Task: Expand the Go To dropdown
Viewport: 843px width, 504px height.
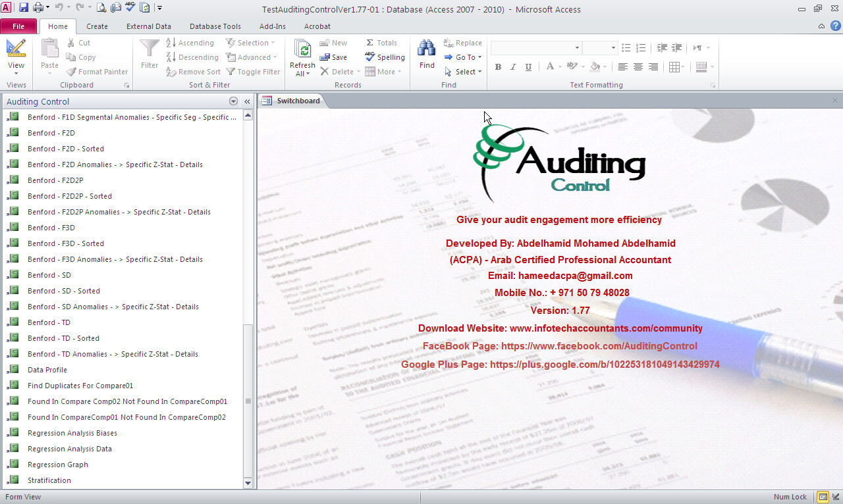Action: coord(480,57)
